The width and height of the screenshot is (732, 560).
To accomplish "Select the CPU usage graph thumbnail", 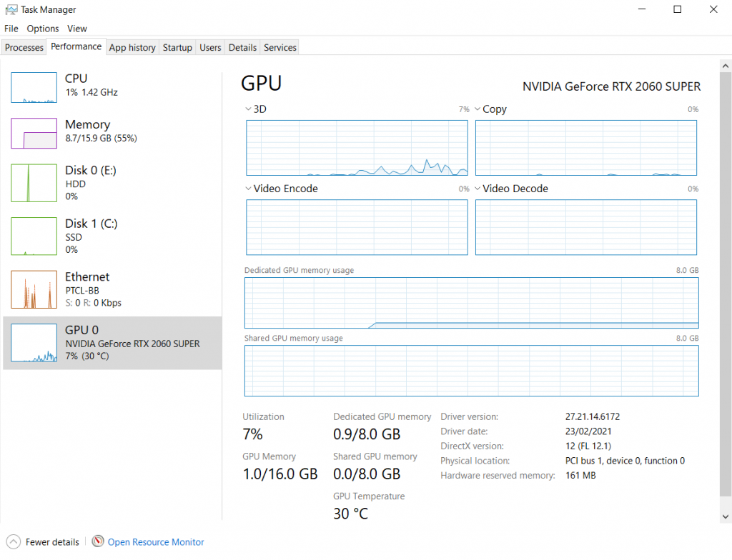I will [x=34, y=87].
